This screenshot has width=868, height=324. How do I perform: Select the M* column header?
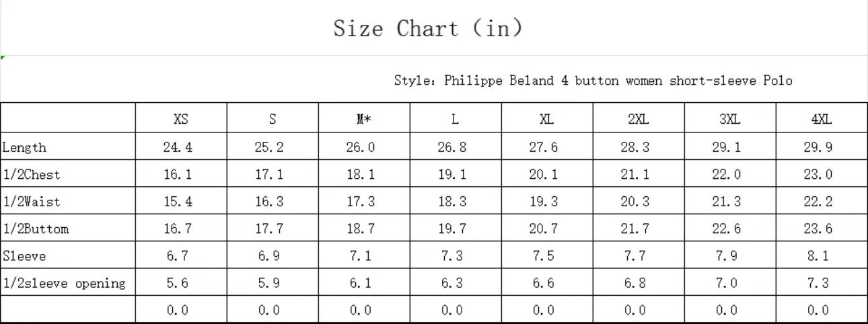(364, 120)
